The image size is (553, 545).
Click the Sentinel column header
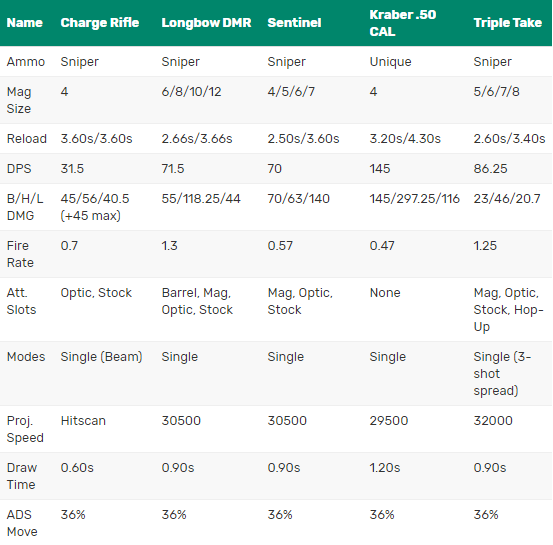coord(294,23)
